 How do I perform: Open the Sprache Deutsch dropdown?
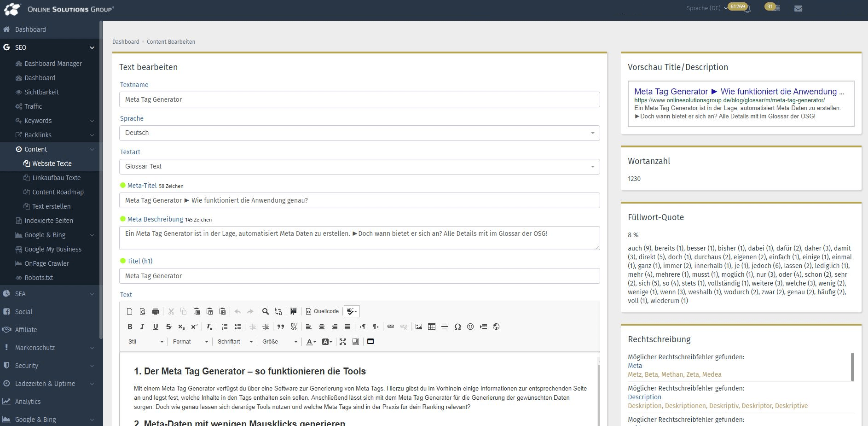(x=359, y=133)
